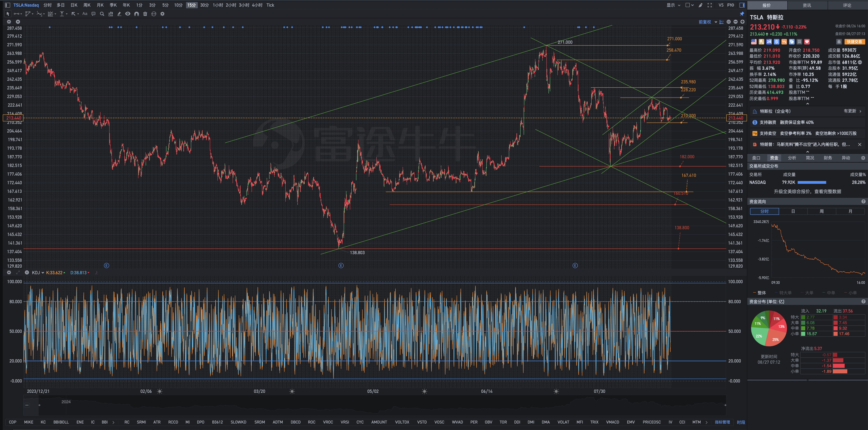Open the 评论 comments tab
Image resolution: width=868 pixels, height=430 pixels.
coord(847,5)
